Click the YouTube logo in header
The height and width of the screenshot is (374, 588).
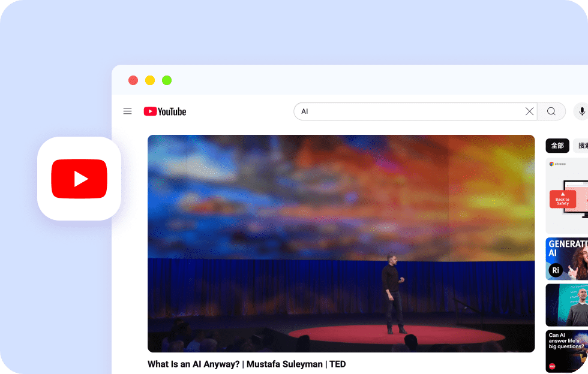[x=165, y=111]
